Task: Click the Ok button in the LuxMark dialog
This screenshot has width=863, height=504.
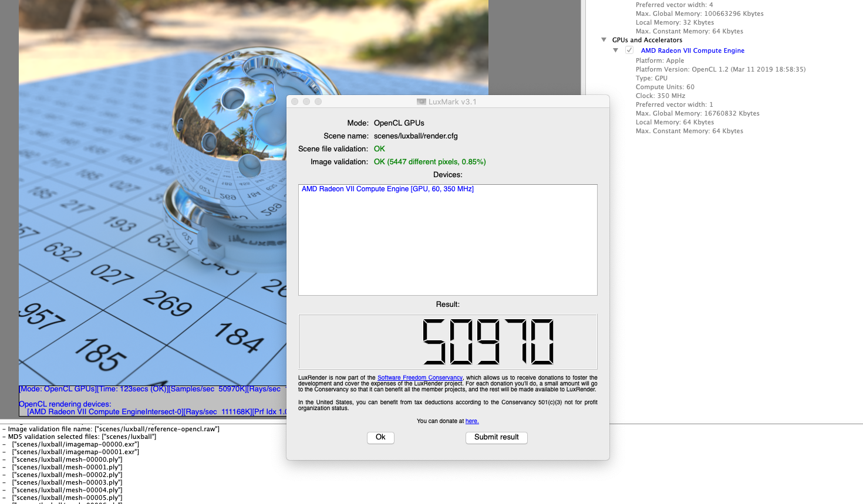Action: (380, 438)
